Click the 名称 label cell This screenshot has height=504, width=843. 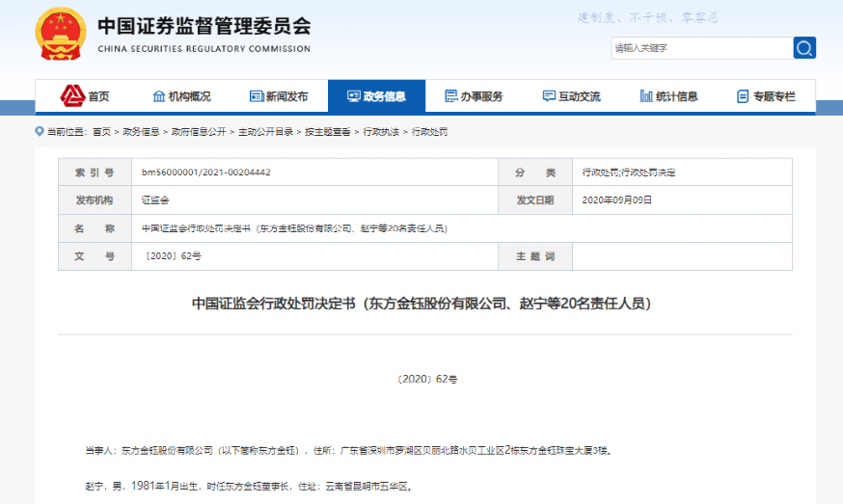(95, 228)
